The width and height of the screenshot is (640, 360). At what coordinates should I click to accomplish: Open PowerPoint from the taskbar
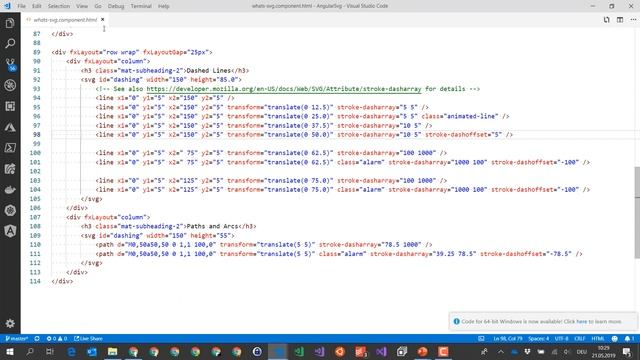422,351
